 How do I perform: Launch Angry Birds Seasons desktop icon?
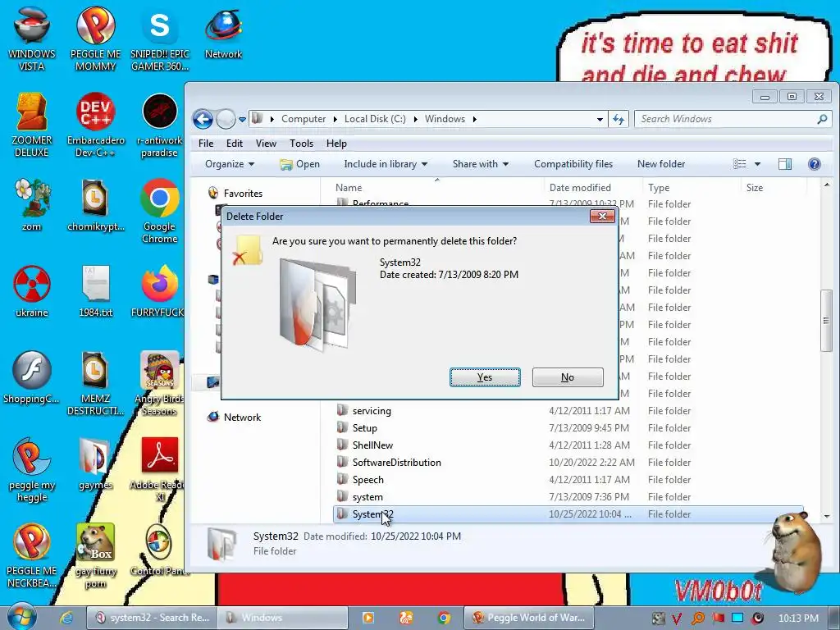160,384
